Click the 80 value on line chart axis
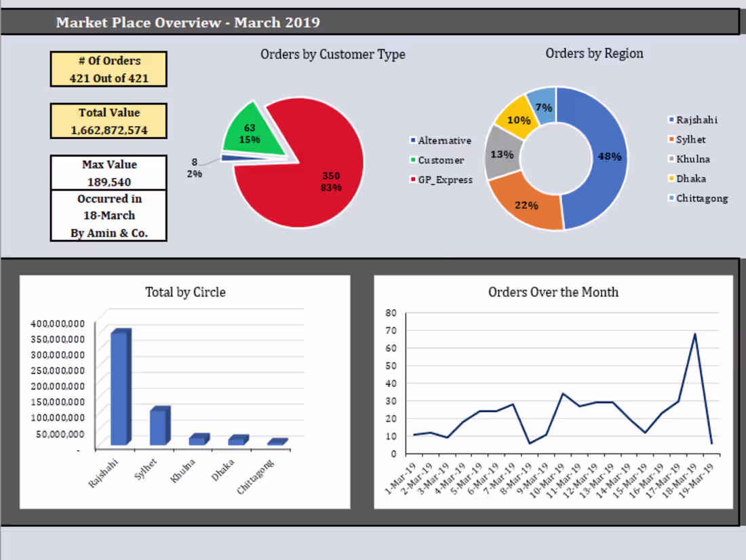 [x=391, y=313]
